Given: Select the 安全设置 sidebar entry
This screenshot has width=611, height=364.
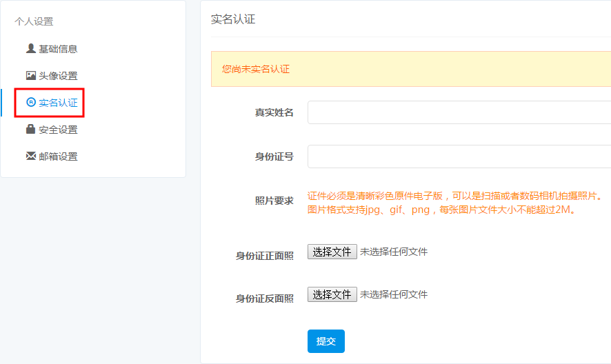Looking at the screenshot, I should click(x=58, y=130).
